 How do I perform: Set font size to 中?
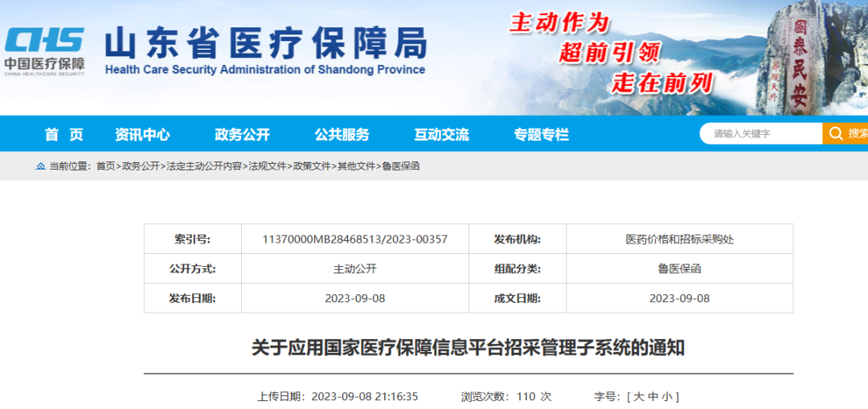653,396
